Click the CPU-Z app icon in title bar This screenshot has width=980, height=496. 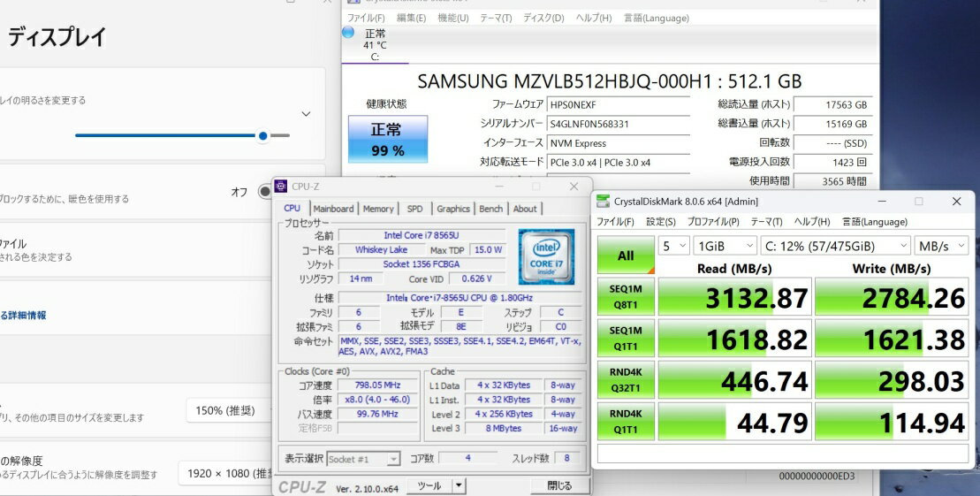[x=281, y=187]
